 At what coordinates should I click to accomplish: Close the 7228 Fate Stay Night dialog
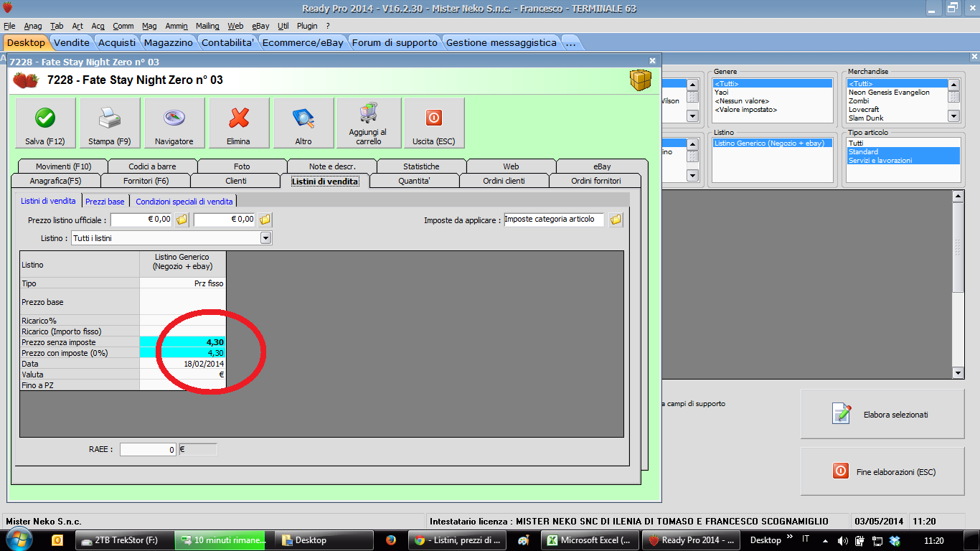[x=652, y=62]
